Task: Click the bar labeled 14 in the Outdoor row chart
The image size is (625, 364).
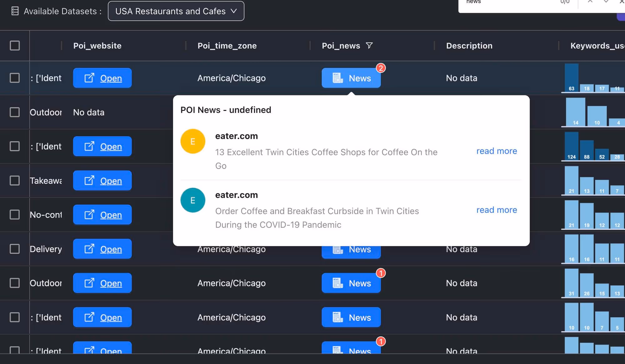Action: (x=575, y=112)
